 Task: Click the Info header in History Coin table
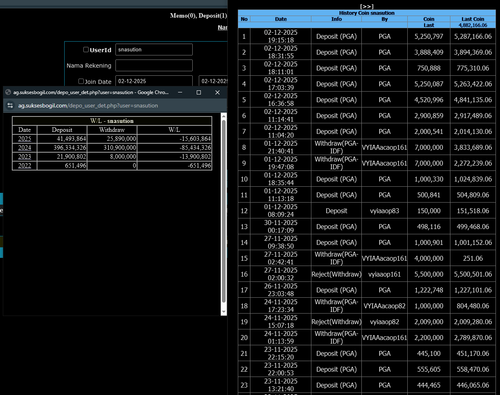(x=337, y=19)
